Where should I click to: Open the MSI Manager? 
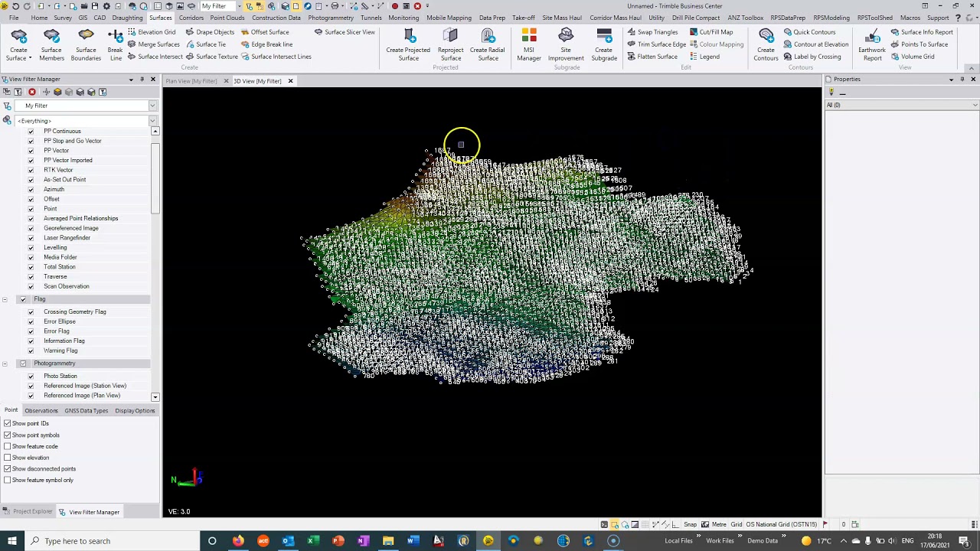click(x=529, y=44)
